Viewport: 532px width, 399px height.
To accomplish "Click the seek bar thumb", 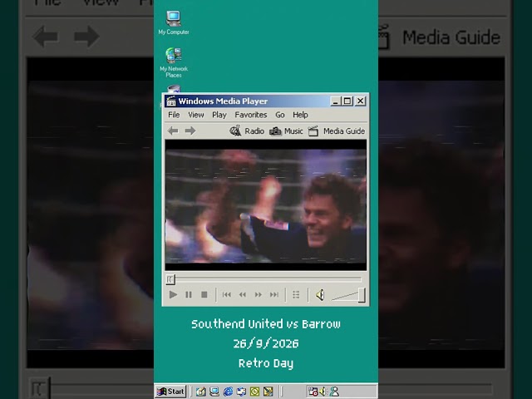I will click(x=170, y=279).
